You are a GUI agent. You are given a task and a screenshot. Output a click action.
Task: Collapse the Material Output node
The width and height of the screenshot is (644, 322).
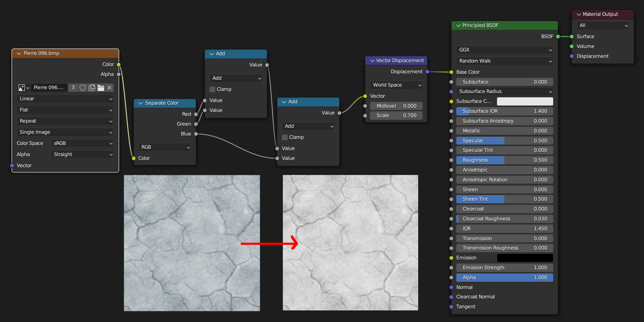578,14
